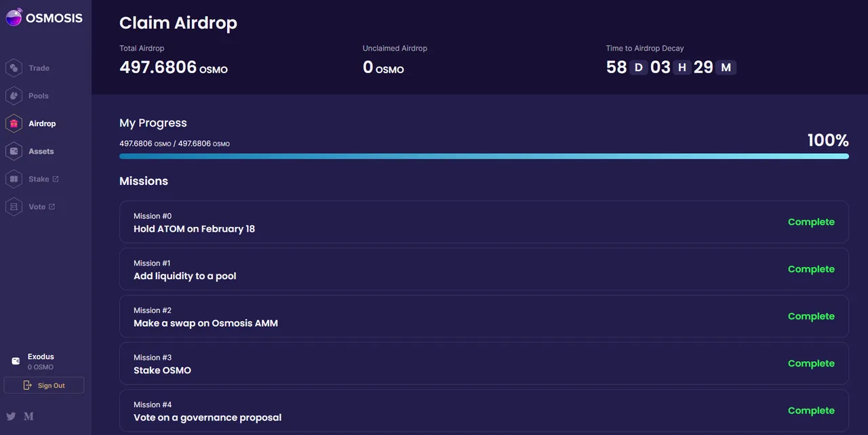
Task: Click the Trade hexagon icon in sidebar
Action: click(14, 68)
